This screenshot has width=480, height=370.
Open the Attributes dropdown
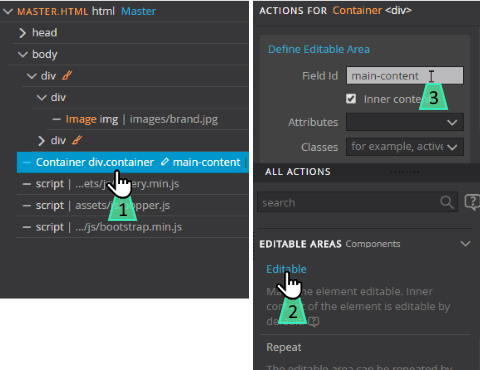[405, 122]
